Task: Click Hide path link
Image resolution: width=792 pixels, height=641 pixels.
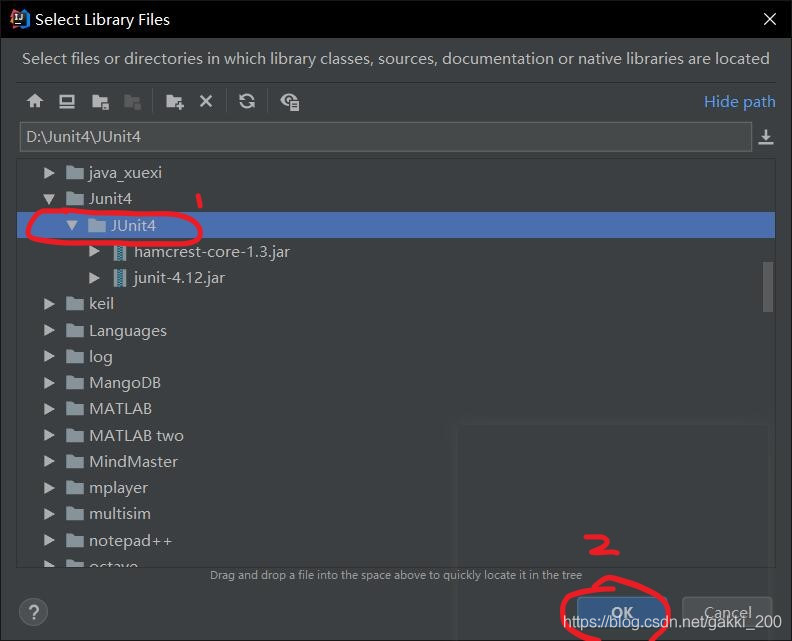Action: pos(739,102)
